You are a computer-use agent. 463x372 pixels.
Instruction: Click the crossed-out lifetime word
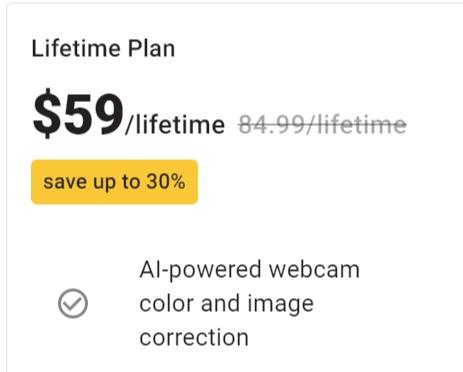(x=362, y=124)
